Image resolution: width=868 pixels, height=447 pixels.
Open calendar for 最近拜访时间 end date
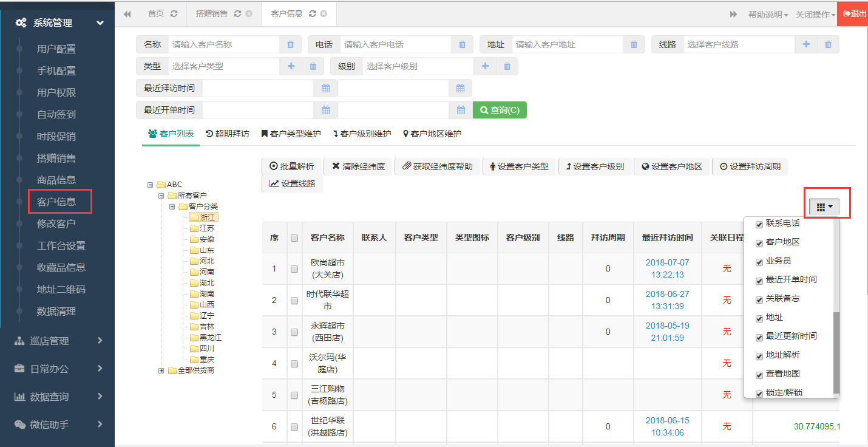(x=460, y=88)
